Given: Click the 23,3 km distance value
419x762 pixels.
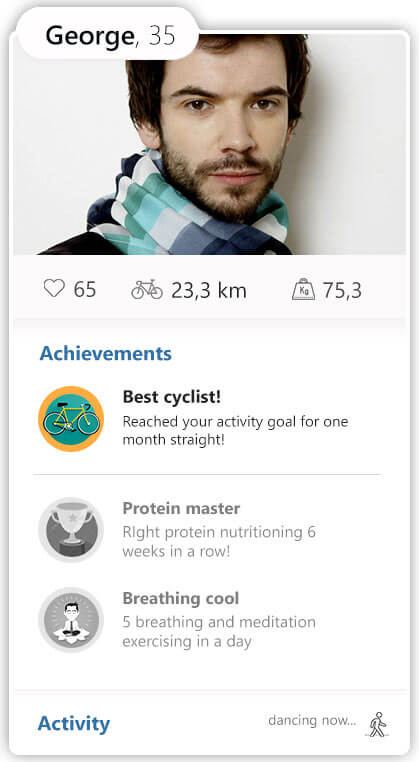Looking at the screenshot, I should (x=209, y=291).
